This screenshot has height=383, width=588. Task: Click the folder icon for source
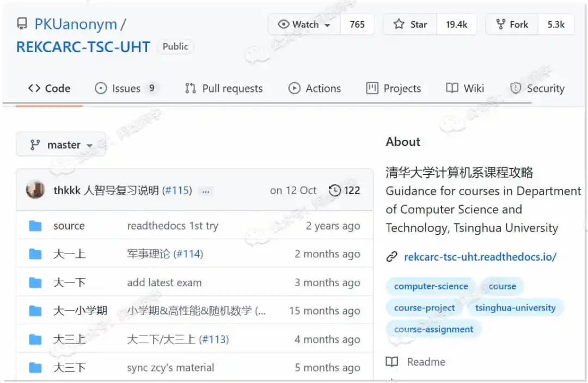(x=35, y=226)
